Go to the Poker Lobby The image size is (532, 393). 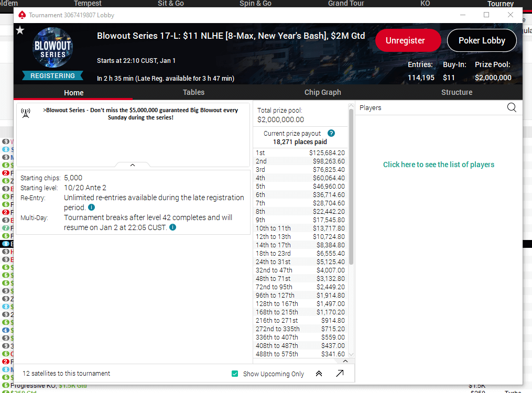(x=482, y=40)
